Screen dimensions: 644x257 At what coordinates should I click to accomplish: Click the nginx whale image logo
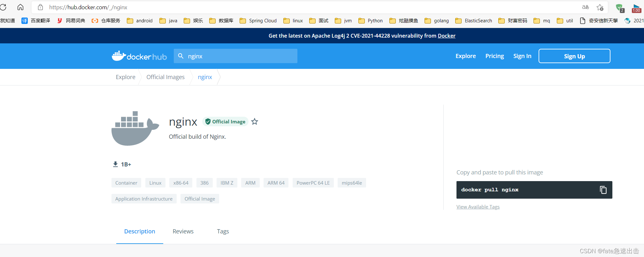(x=135, y=128)
